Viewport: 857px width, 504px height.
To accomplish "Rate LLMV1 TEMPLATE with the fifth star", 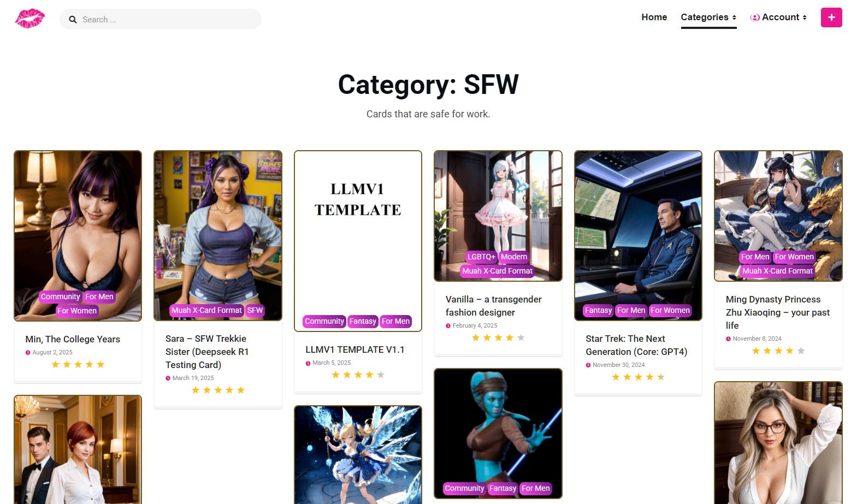I will tap(381, 375).
